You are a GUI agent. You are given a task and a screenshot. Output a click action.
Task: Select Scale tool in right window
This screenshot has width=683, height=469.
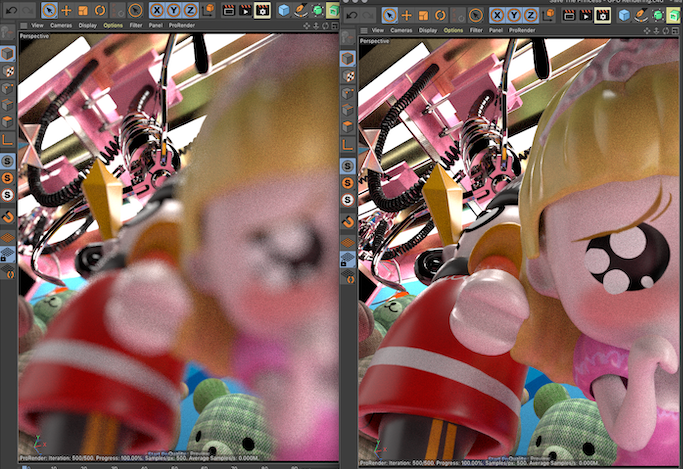[423, 15]
